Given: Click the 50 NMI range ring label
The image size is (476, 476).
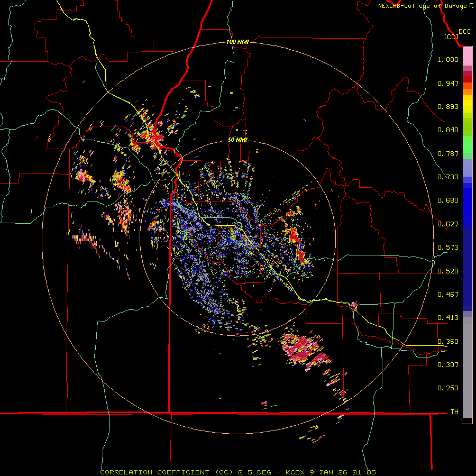Looking at the screenshot, I should pos(237,140).
